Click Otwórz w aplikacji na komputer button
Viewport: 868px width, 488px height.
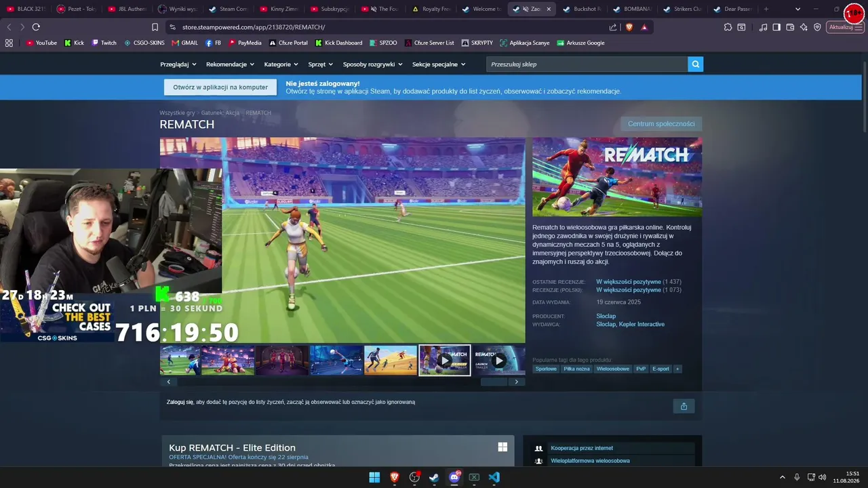tap(220, 87)
